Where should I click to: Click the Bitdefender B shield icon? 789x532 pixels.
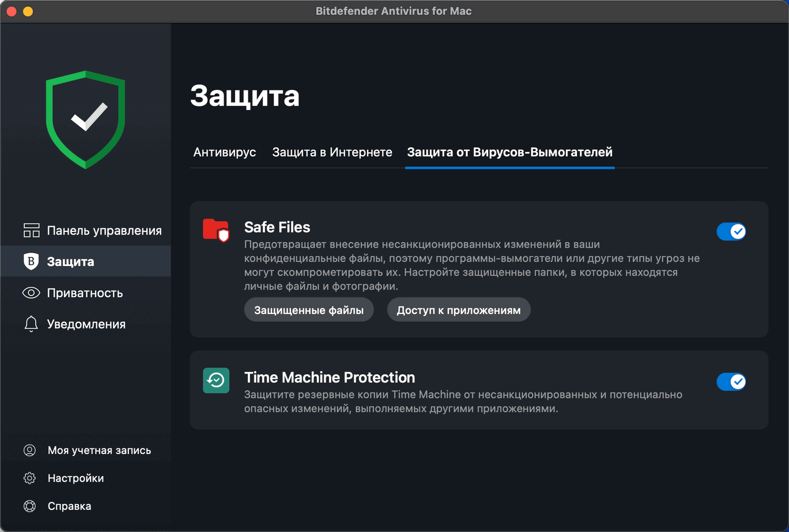(x=31, y=261)
